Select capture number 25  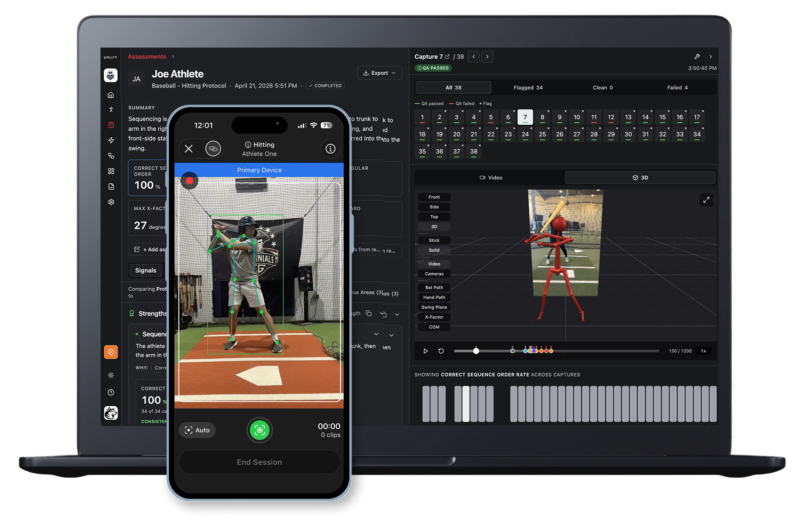click(x=542, y=134)
